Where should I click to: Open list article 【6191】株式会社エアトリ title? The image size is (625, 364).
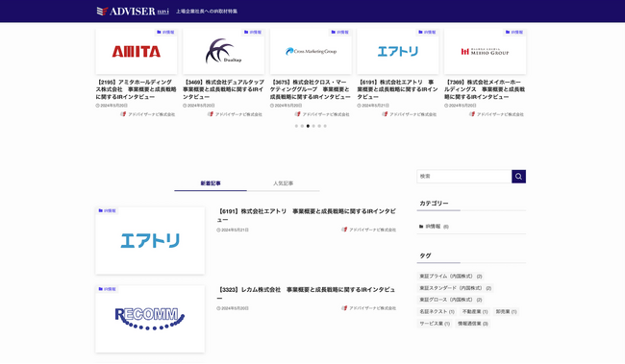point(306,215)
